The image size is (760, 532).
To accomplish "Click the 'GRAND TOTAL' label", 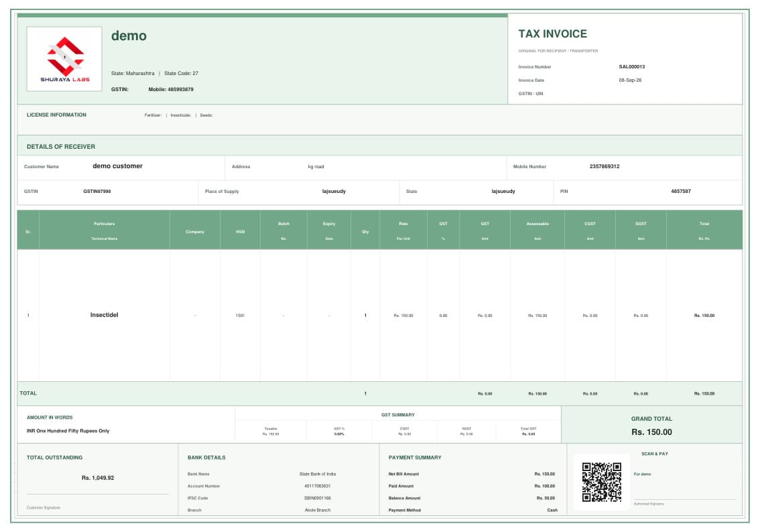I will 651,419.
